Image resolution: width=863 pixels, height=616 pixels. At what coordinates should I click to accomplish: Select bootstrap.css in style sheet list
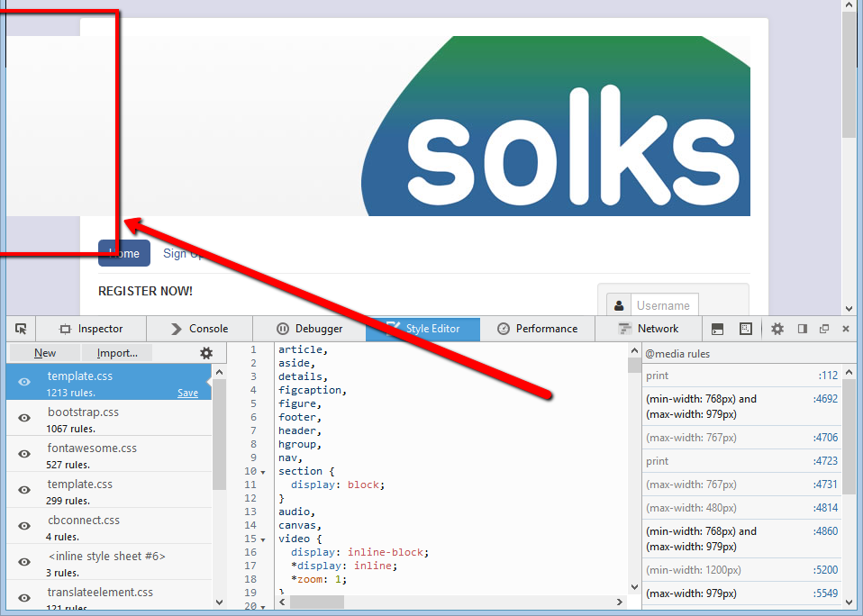(x=108, y=418)
